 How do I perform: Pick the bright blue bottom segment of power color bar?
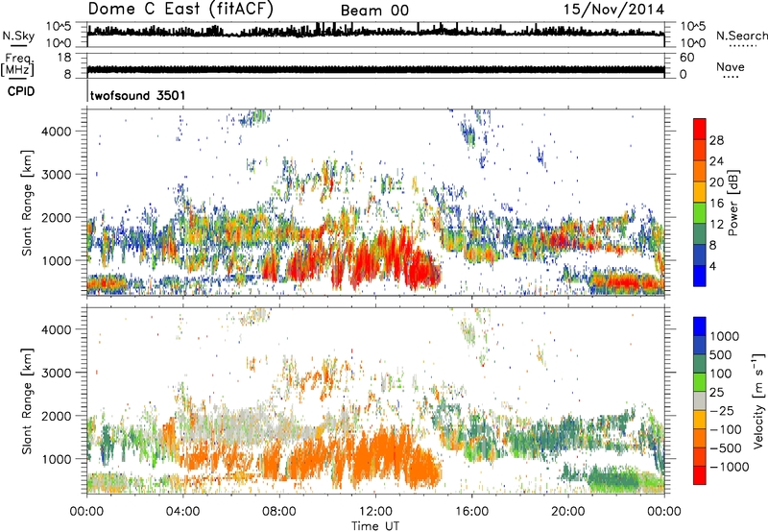click(x=700, y=276)
